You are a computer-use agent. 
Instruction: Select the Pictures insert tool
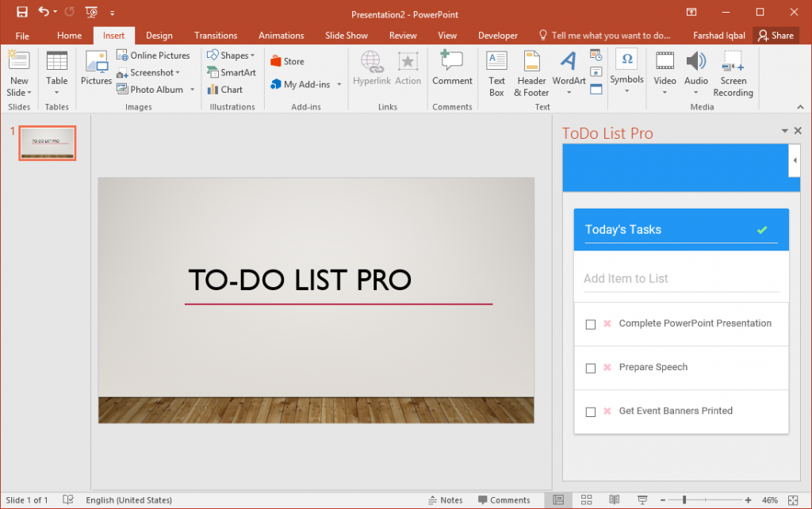[96, 75]
